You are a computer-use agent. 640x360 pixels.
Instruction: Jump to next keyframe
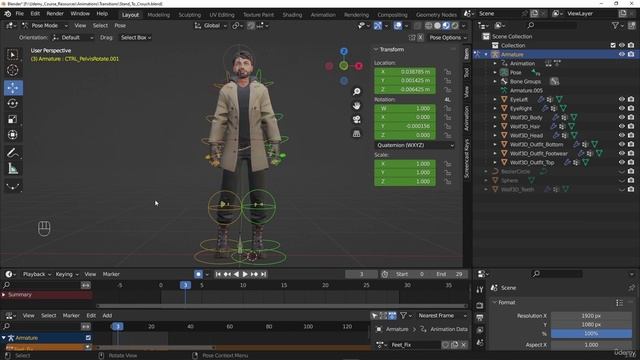pyautogui.click(x=254, y=274)
